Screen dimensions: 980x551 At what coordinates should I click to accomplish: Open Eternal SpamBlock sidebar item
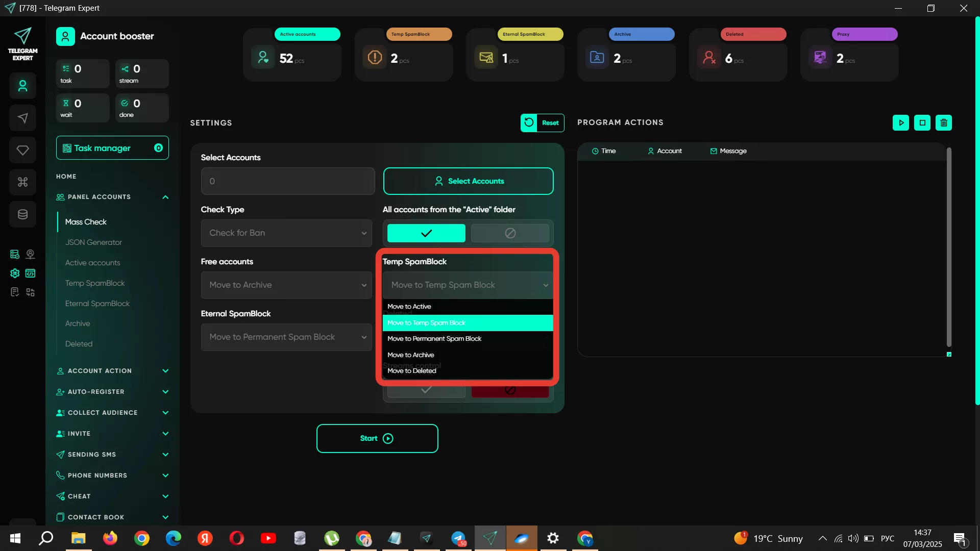coord(97,304)
